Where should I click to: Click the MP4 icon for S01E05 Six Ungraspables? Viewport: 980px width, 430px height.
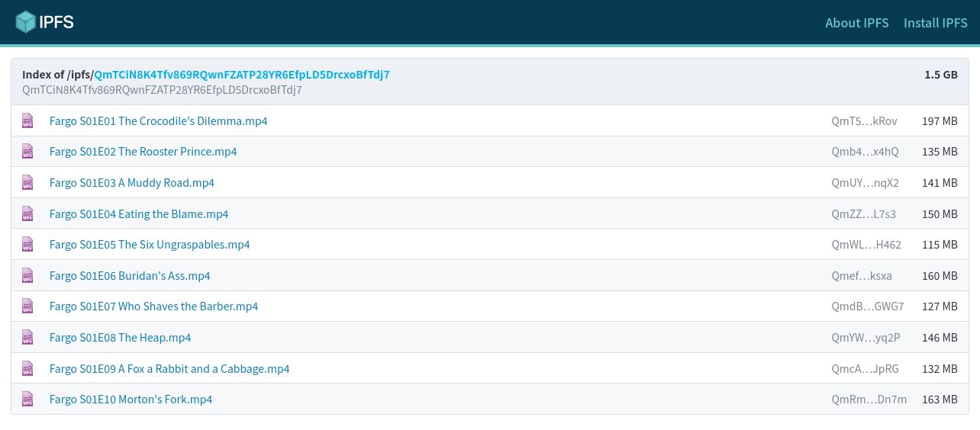pos(27,244)
